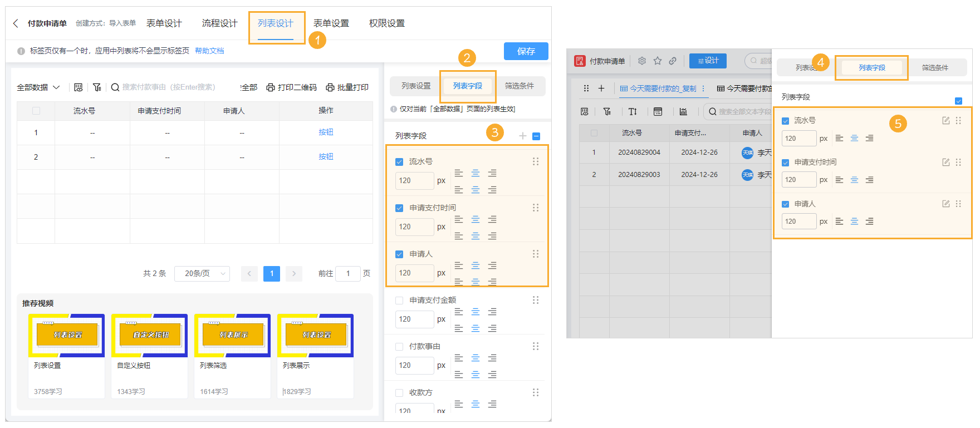Click the 前往 page number input
980x428 pixels.
348,273
